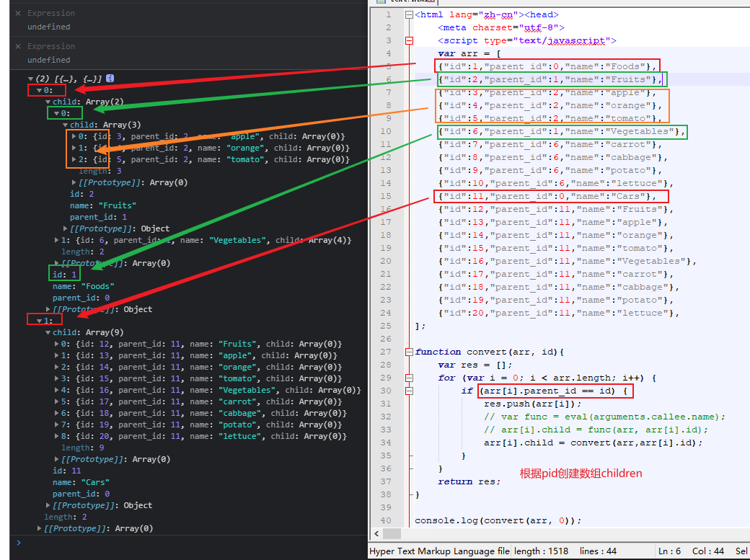Image resolution: width=750 pixels, height=560 pixels.
Task: Expand the Vegetables object with id 16
Action: (56, 390)
